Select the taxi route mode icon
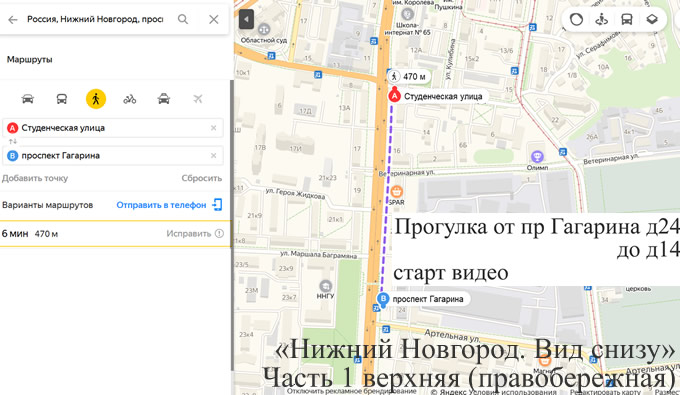 (163, 99)
